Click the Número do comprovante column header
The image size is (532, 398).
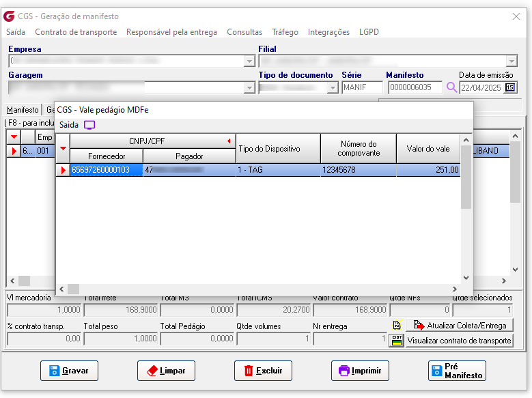[x=359, y=149]
